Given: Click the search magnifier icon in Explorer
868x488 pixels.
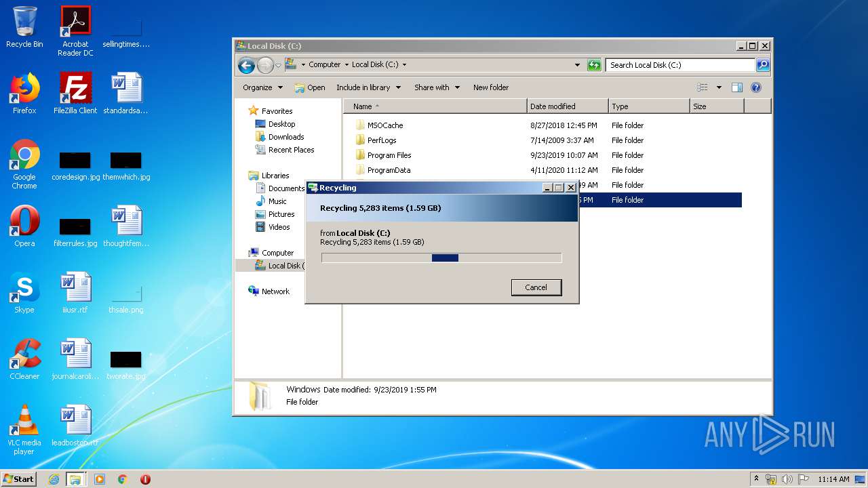Looking at the screenshot, I should tap(763, 65).
